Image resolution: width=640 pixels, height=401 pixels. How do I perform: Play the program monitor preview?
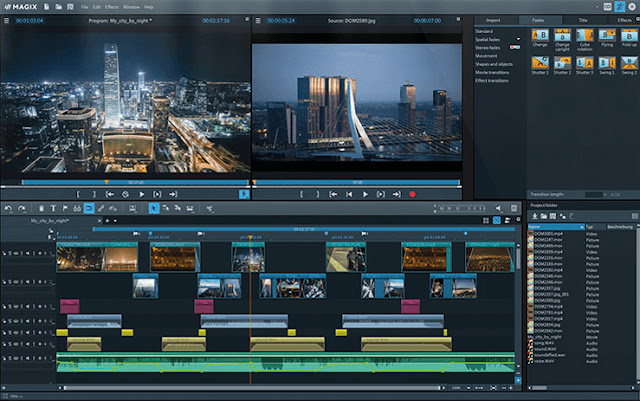[x=142, y=193]
